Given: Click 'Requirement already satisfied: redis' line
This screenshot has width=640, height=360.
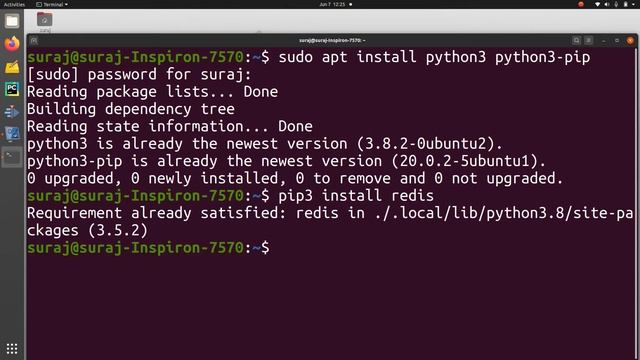Looking at the screenshot, I should tap(330, 213).
